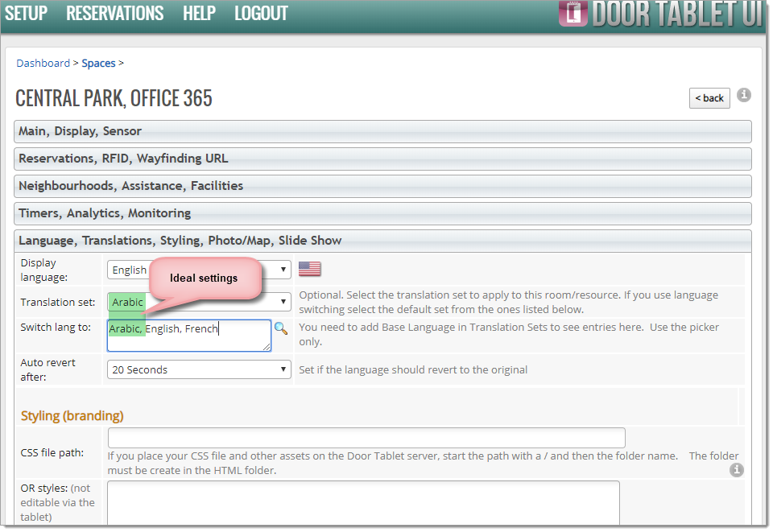Open the Help menu
The image size is (773, 532).
pos(199,14)
